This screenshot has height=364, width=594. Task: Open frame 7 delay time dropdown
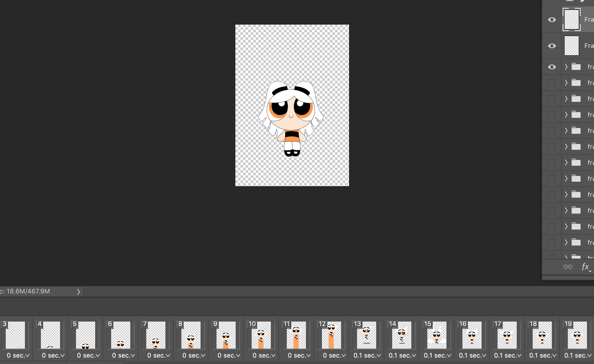pyautogui.click(x=158, y=355)
